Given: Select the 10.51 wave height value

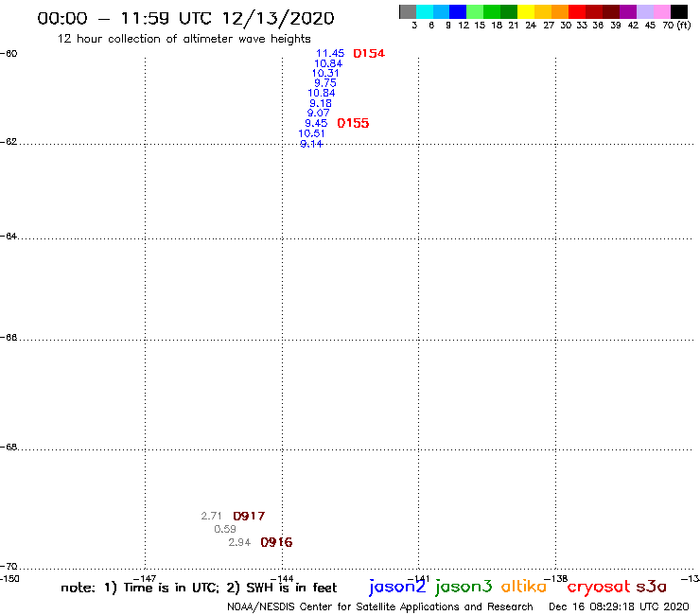Looking at the screenshot, I should 311,133.
